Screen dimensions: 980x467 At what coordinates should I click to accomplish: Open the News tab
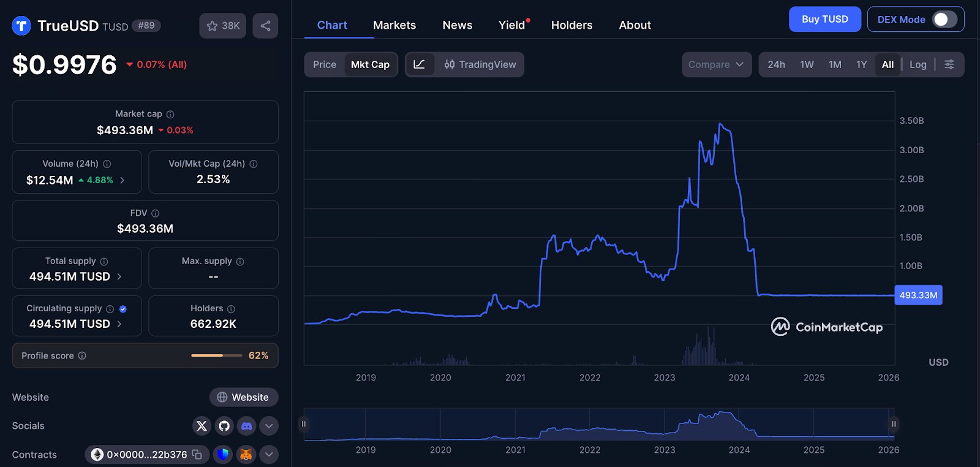point(458,25)
